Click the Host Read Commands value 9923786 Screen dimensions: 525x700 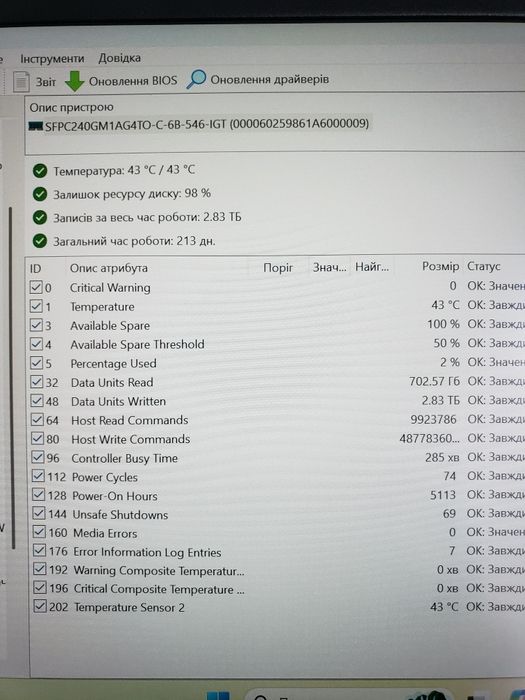(433, 419)
